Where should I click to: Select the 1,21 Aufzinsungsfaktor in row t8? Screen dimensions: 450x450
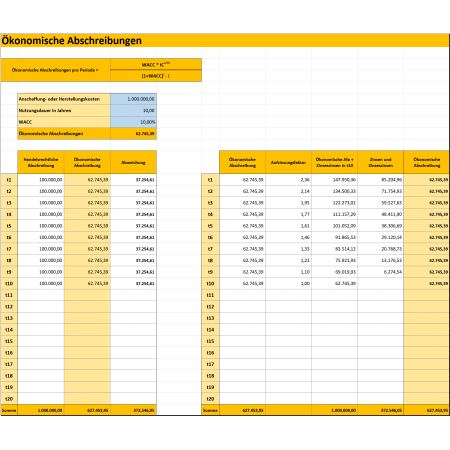coord(289,260)
